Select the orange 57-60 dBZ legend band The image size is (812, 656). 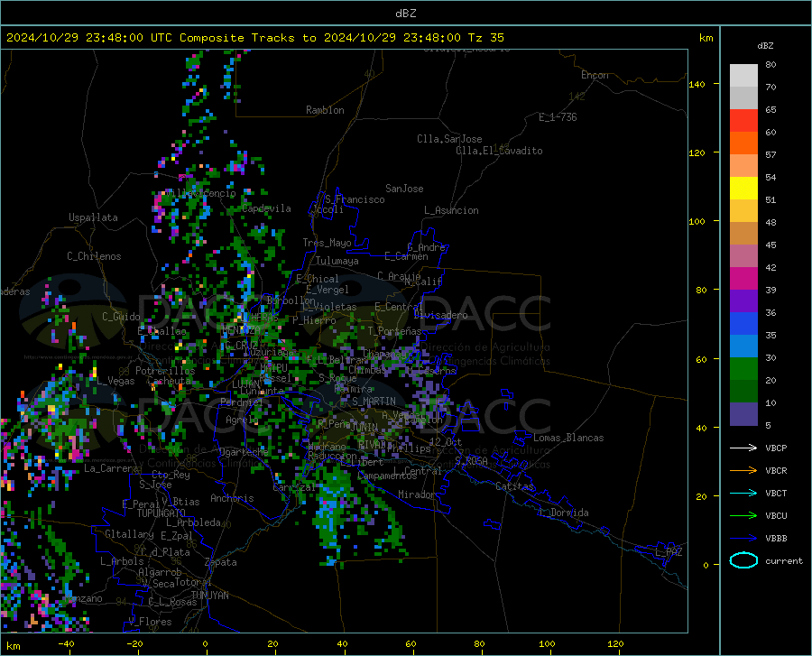(x=743, y=143)
